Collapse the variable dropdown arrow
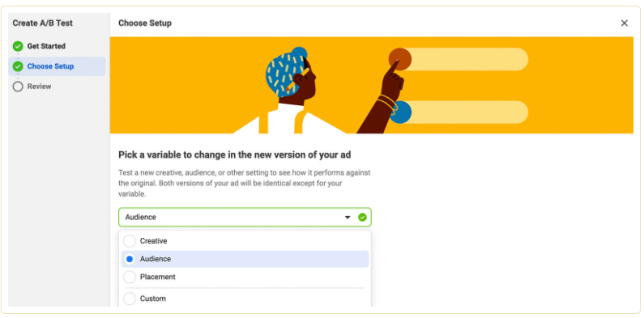 coord(348,217)
